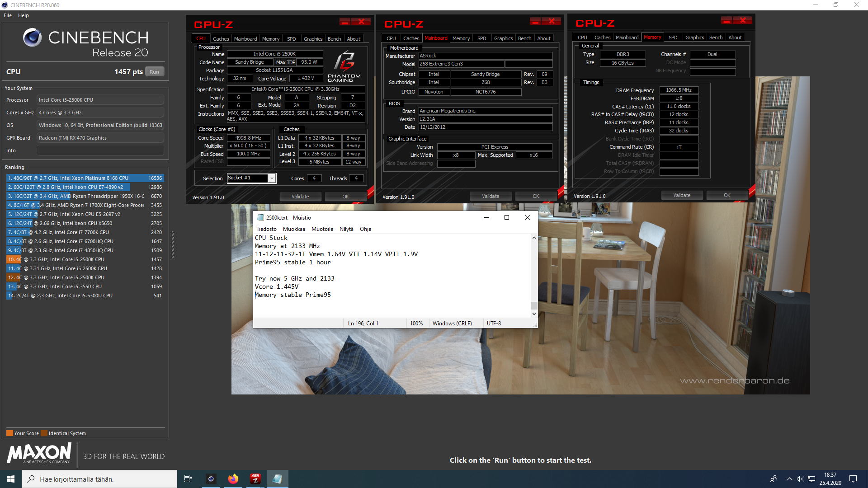This screenshot has width=868, height=488.
Task: Open Graphics tab in third CPU-Z window
Action: pyautogui.click(x=694, y=38)
